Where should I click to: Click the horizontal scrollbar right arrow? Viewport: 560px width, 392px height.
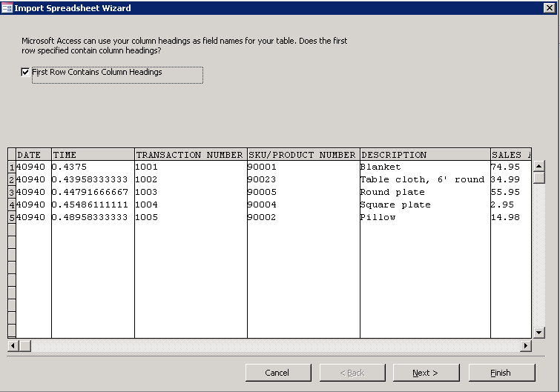[x=526, y=345]
